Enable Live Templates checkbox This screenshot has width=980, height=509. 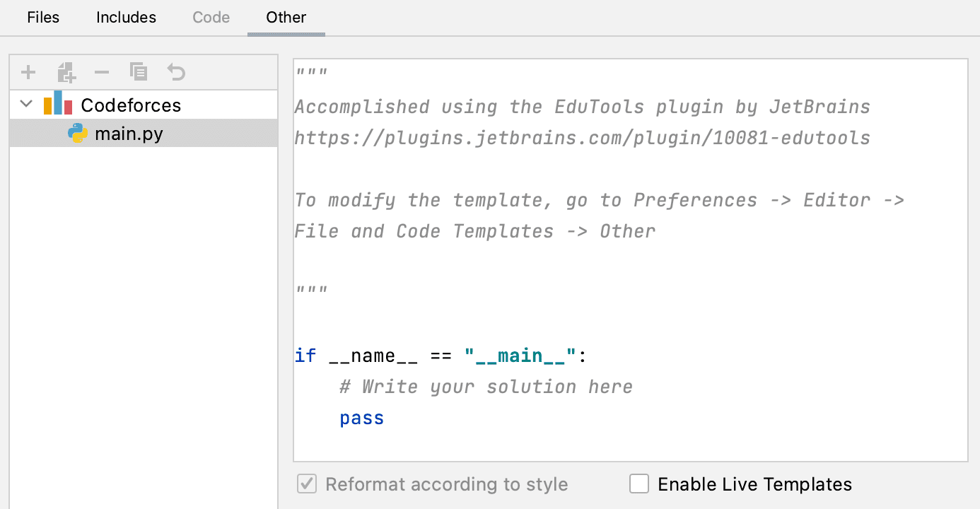coord(639,484)
